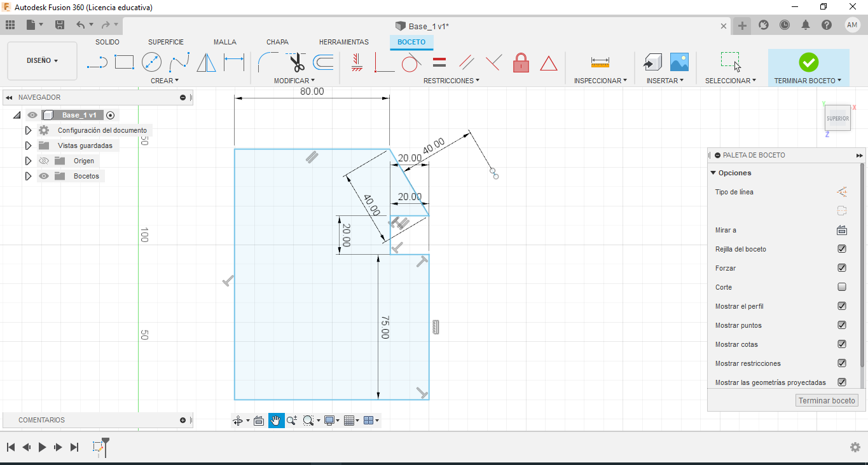Apply the Equal constraint
The image size is (868, 465).
click(439, 62)
